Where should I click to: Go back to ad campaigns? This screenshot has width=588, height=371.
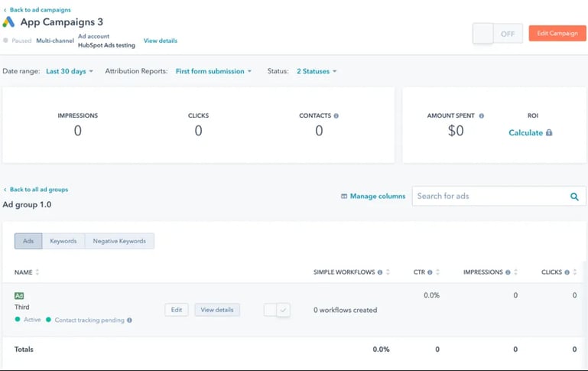(x=37, y=10)
